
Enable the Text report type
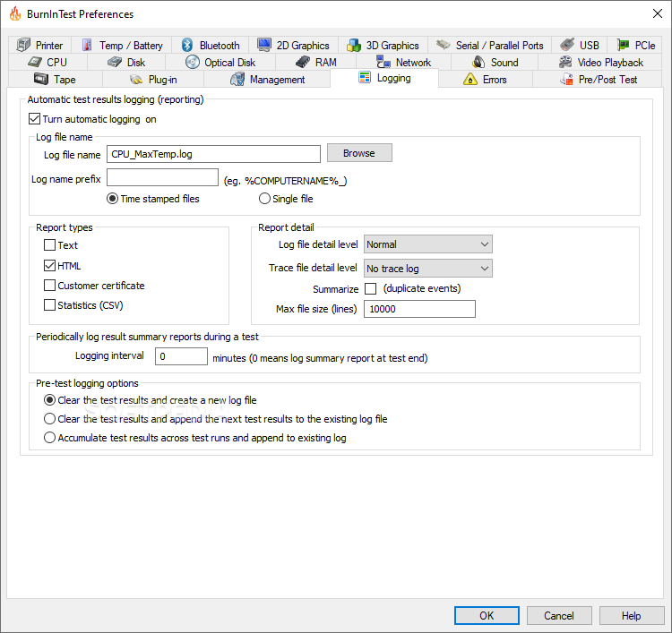pos(49,245)
